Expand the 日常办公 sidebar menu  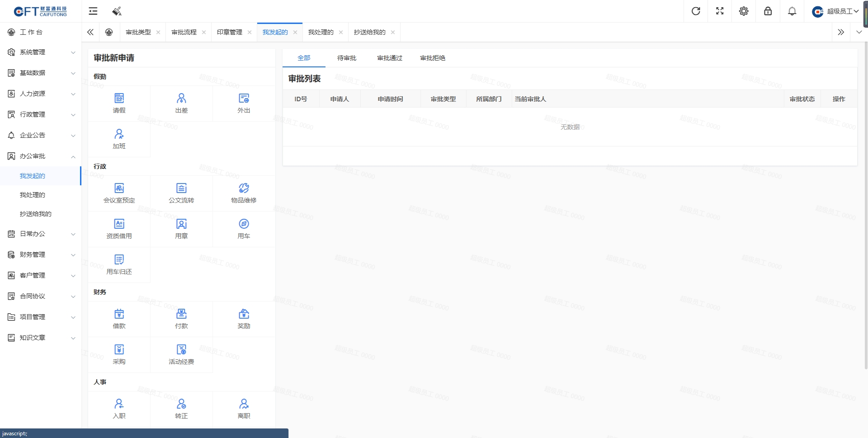point(41,234)
